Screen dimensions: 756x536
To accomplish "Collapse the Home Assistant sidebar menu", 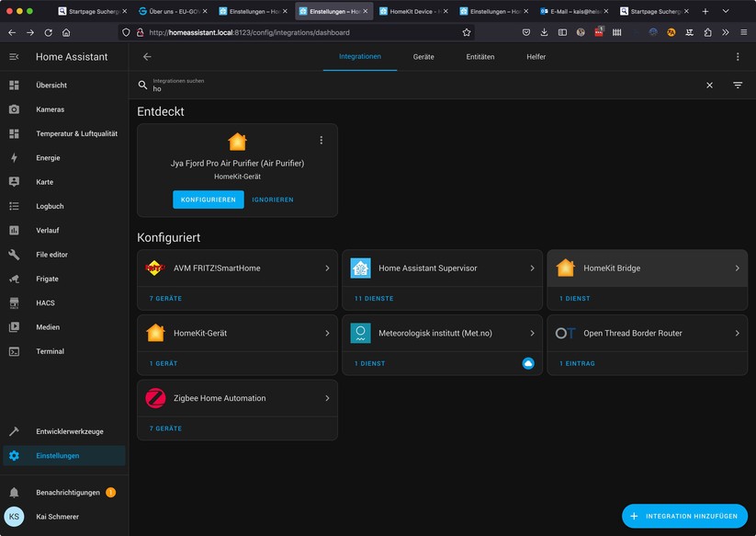I will click(x=14, y=57).
